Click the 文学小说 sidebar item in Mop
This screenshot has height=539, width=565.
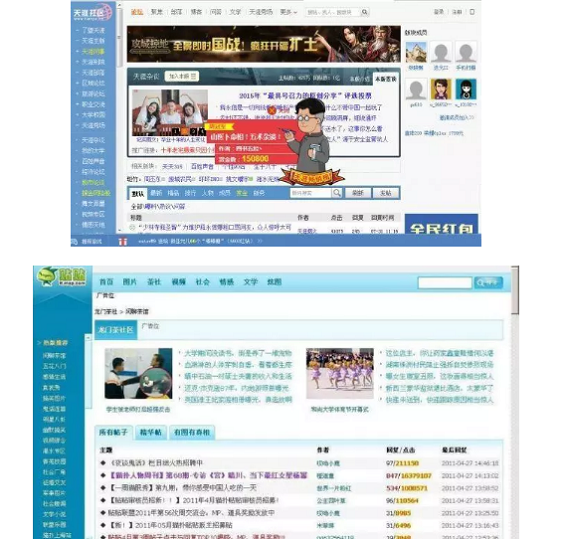pos(54,514)
